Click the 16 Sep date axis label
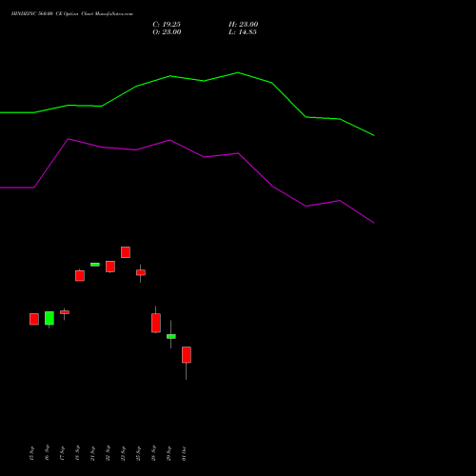The height and width of the screenshot is (476, 476). click(x=47, y=452)
